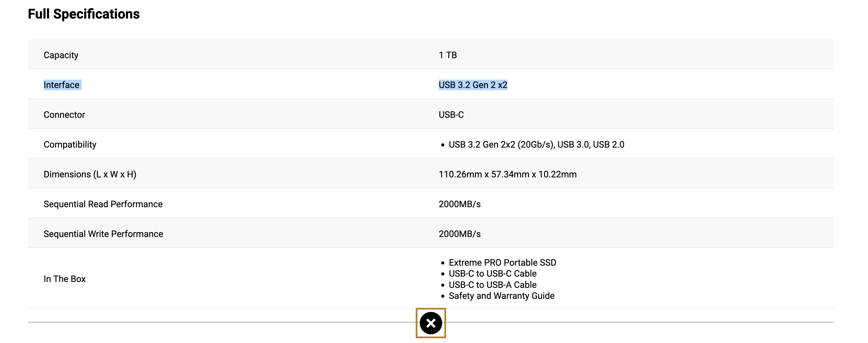Click the In The Box label
Viewport: 868px width, 343px height.
pyautogui.click(x=65, y=279)
